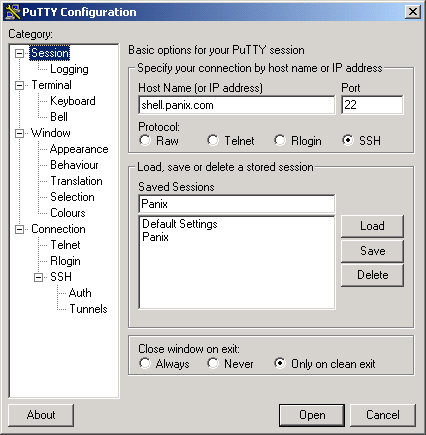Collapse the Window tree node
The image size is (426, 435).
20,133
